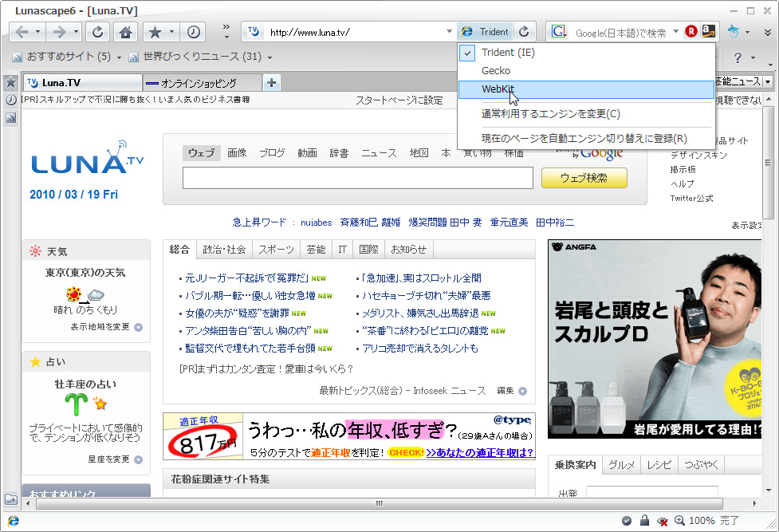Click into the web search text field

point(358,178)
